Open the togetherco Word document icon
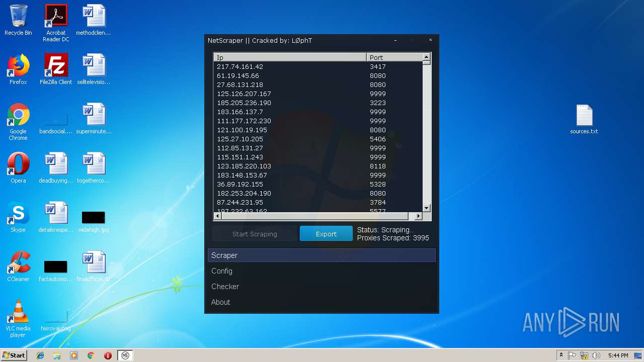Viewport: 644px width, 362px height. [x=94, y=168]
